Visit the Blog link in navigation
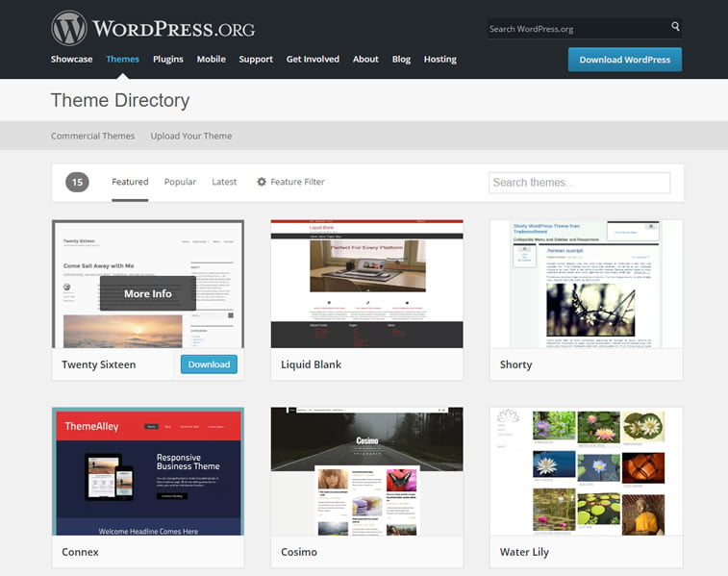 pos(401,59)
